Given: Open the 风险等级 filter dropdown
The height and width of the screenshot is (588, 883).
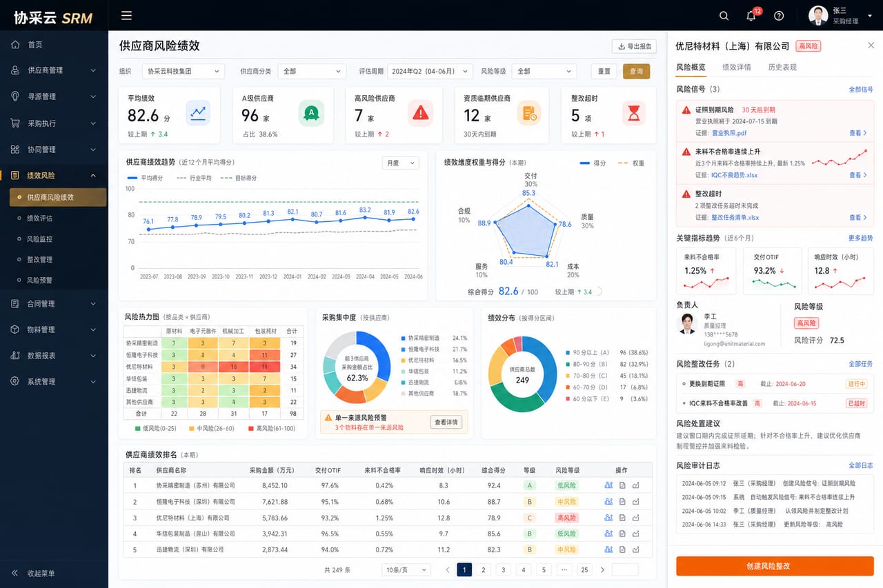Looking at the screenshot, I should point(544,71).
